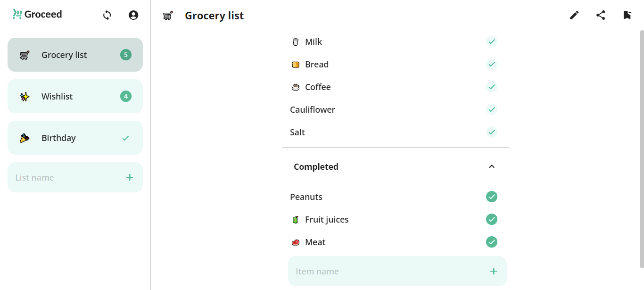Mark Peanuts as not completed
This screenshot has height=290, width=644.
492,197
